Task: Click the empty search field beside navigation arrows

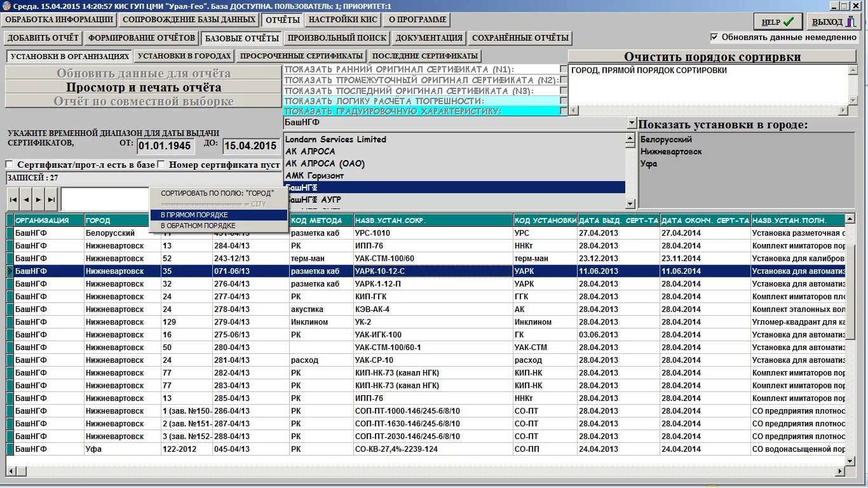Action: [x=105, y=200]
